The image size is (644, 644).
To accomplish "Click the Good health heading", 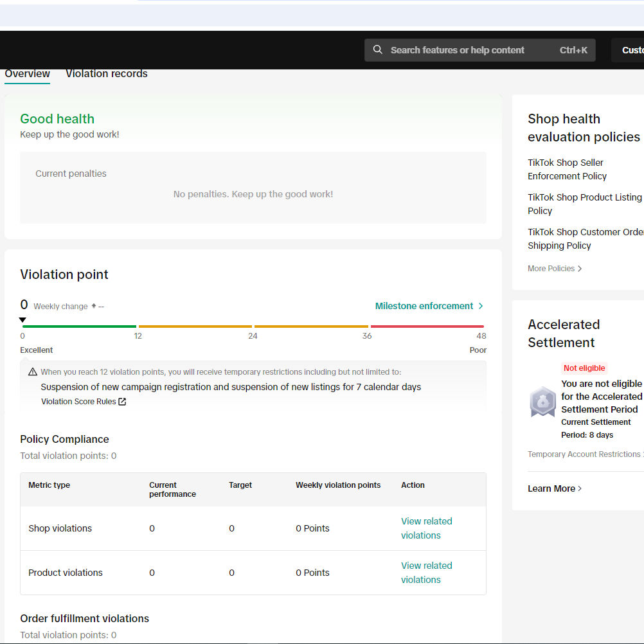I will pos(57,119).
